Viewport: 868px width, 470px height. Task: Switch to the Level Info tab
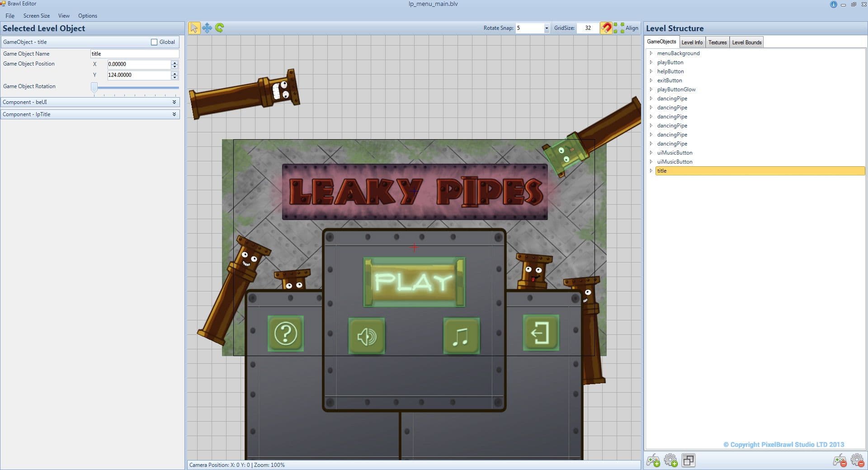(692, 42)
